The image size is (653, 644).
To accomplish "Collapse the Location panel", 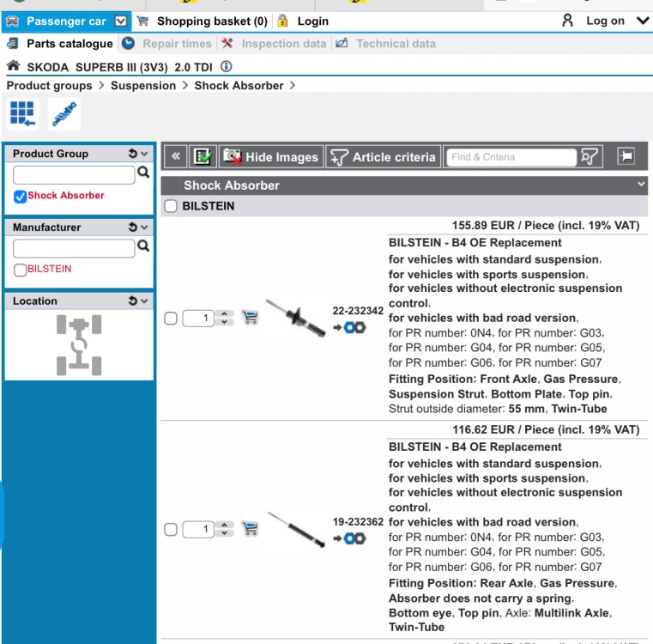I will [x=144, y=301].
